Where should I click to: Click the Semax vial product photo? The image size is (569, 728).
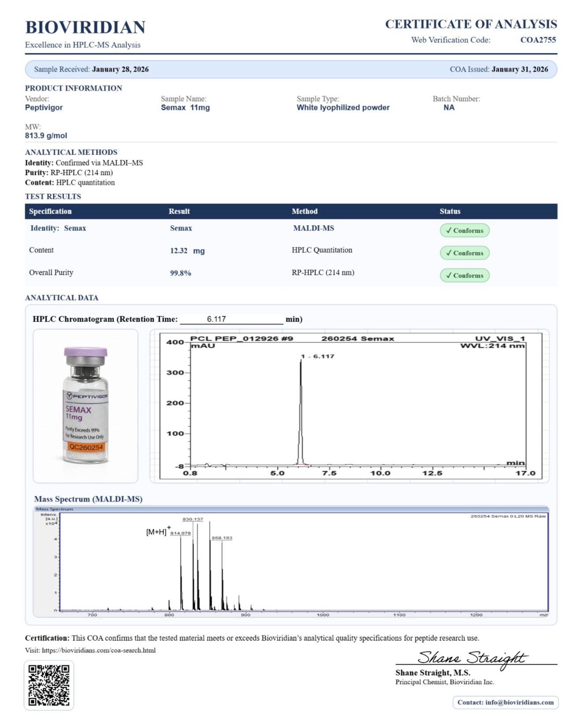[x=86, y=406]
